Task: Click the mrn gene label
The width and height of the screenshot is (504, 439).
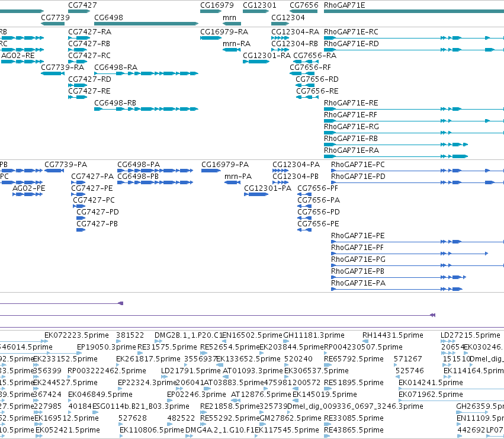Action: point(230,17)
